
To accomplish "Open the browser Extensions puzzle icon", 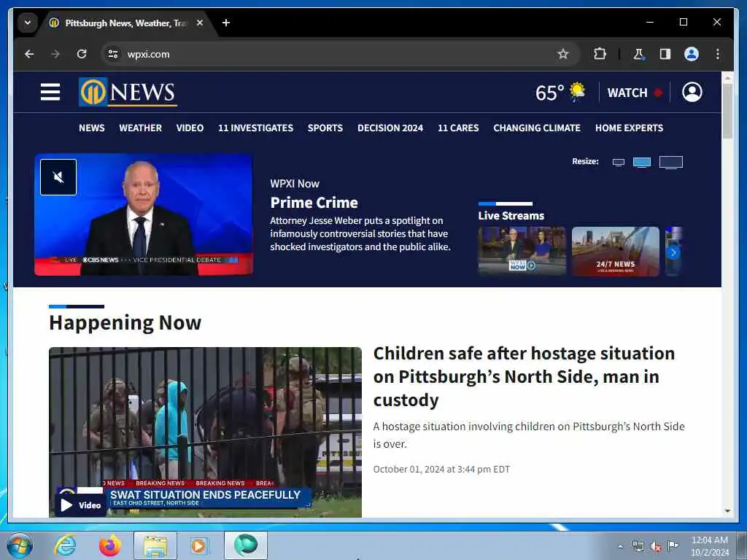I will (x=600, y=54).
